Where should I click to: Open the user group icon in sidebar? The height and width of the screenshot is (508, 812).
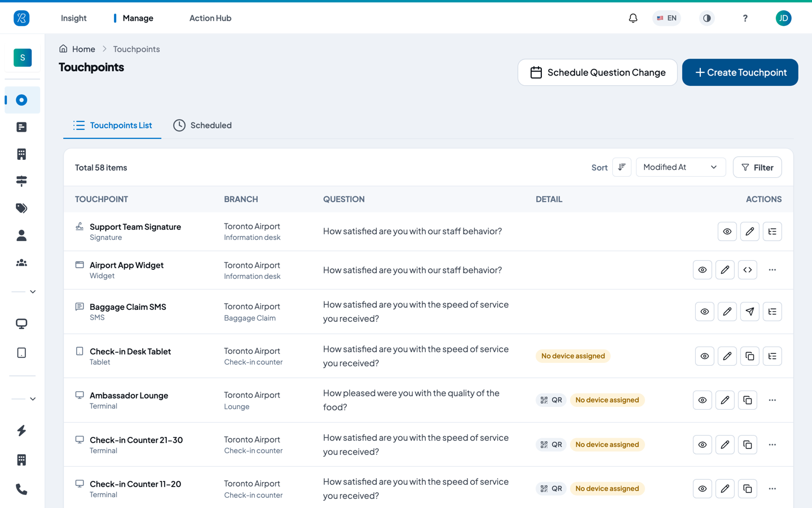point(21,262)
